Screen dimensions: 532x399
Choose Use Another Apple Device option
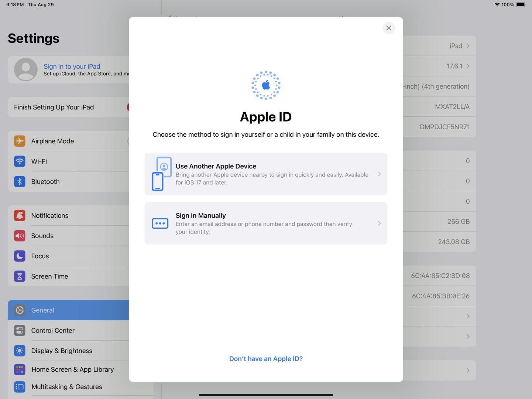[x=266, y=174]
